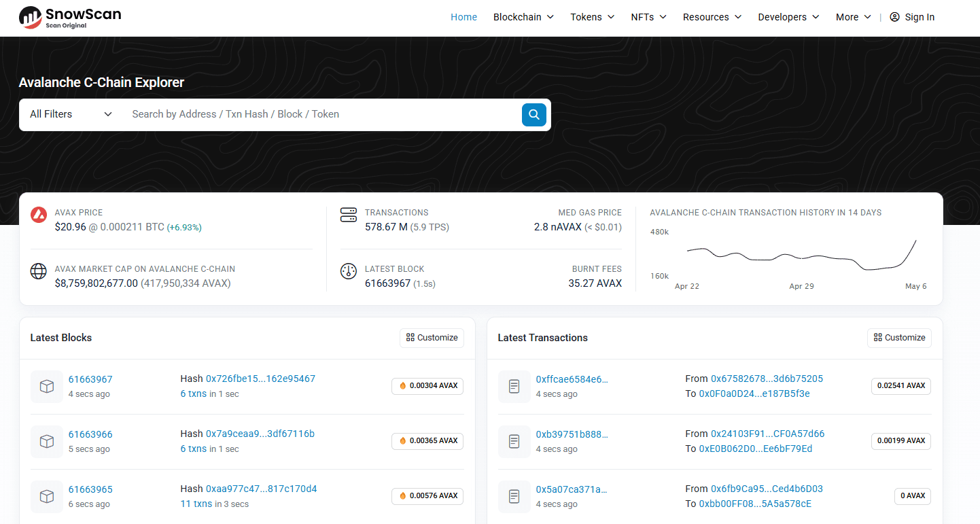Click the cube icon for block 61663966
Image resolution: width=980 pixels, height=524 pixels.
(47, 441)
